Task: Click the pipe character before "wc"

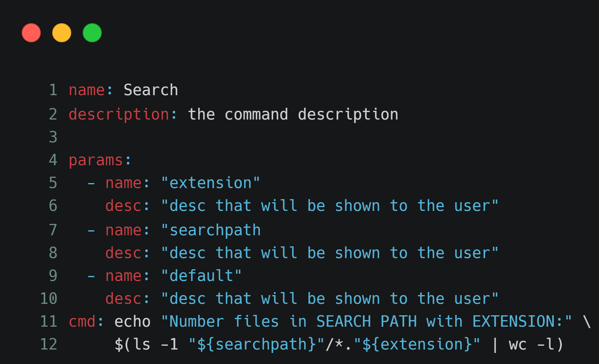Action: tap(495, 345)
